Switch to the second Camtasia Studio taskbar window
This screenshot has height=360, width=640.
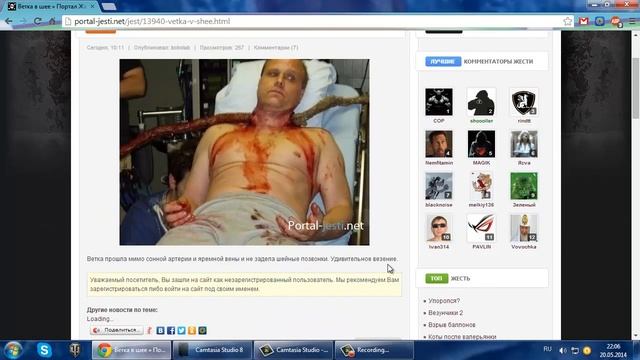click(x=293, y=350)
